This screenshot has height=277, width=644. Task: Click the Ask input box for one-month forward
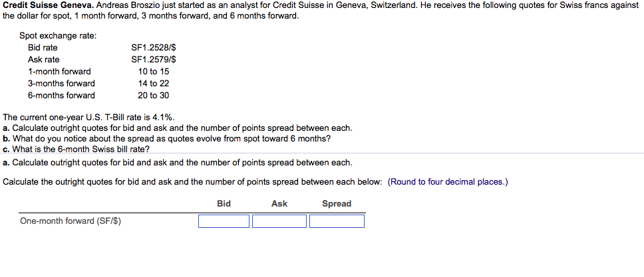pos(279,221)
